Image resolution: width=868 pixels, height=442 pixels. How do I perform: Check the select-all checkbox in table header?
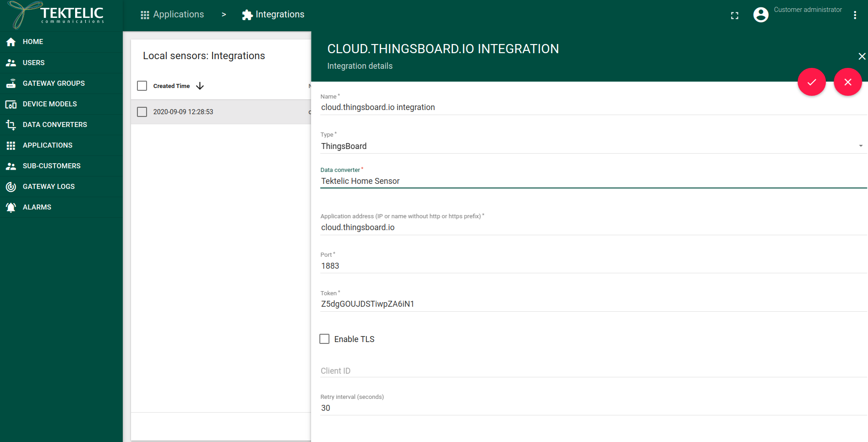coord(142,86)
